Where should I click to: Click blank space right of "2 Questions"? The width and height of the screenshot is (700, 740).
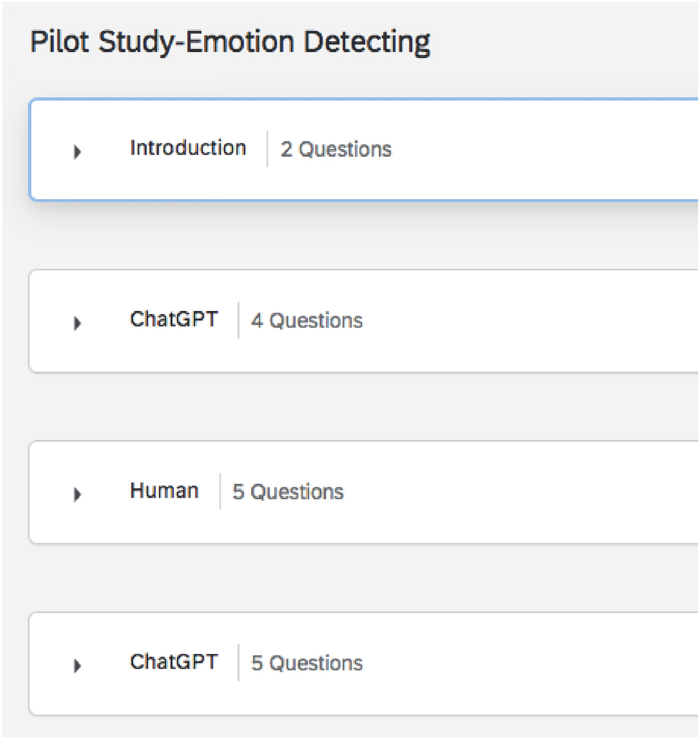[x=542, y=150]
